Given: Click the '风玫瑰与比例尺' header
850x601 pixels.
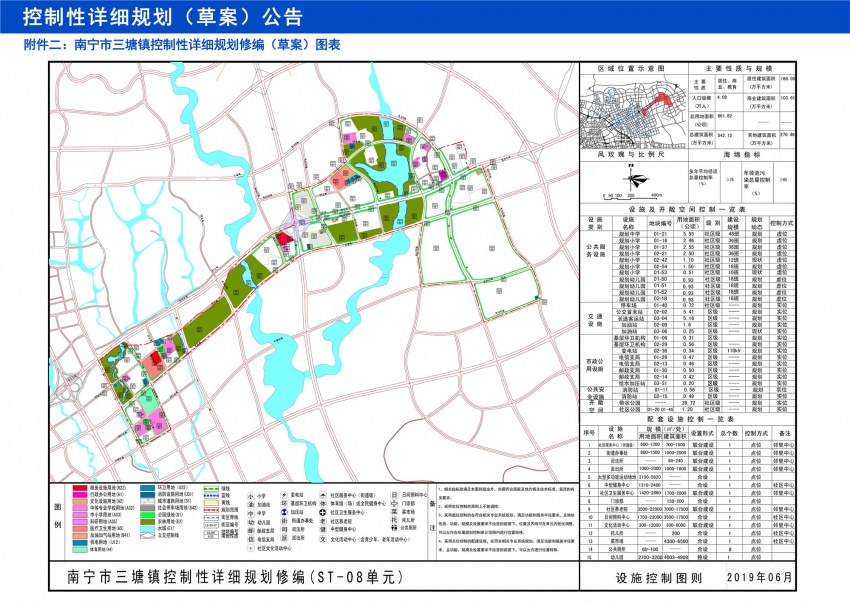Looking at the screenshot, I should [631, 154].
